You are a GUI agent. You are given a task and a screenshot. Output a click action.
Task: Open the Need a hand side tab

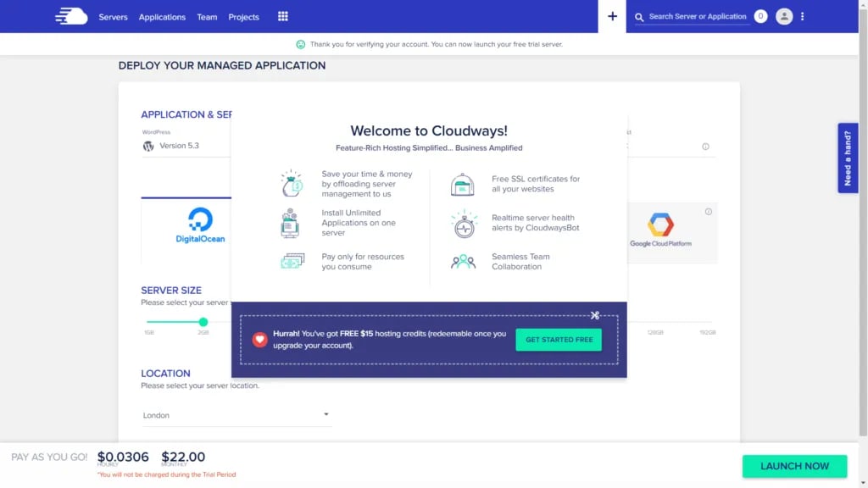tap(848, 158)
